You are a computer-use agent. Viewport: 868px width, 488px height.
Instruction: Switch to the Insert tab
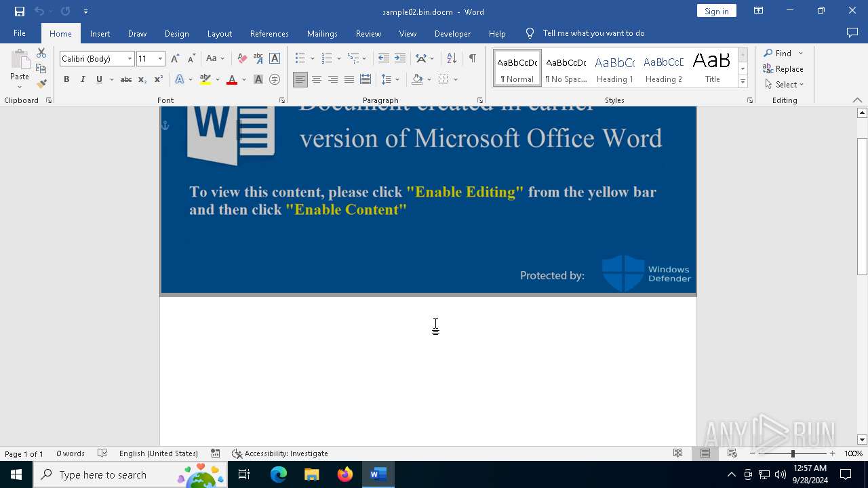coord(100,33)
